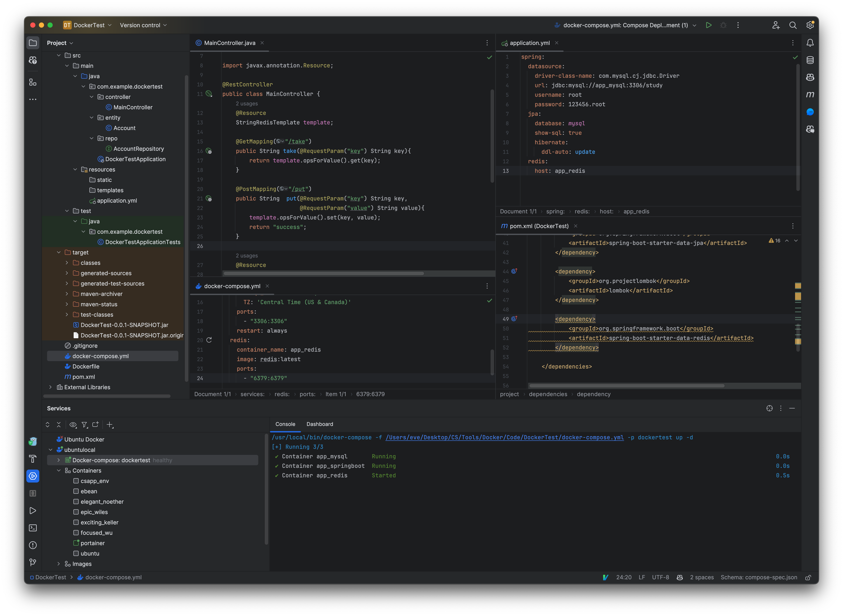
Task: Open the Problems tool window
Action: [x=33, y=545]
